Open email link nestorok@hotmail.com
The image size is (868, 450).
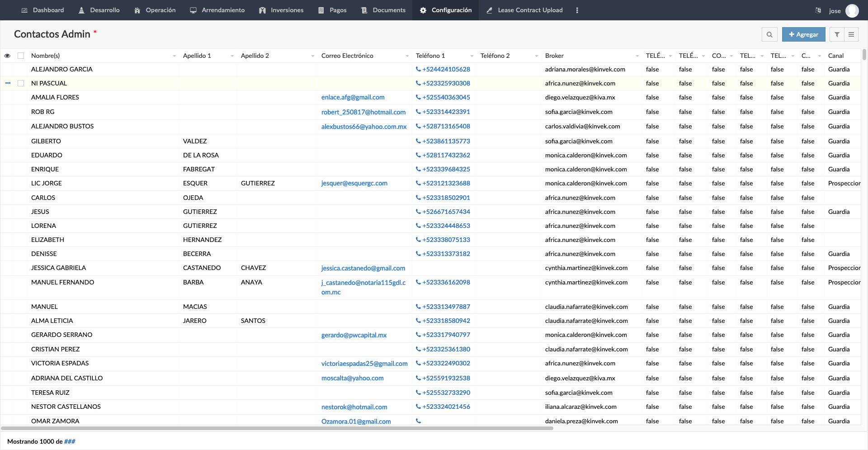tap(354, 407)
